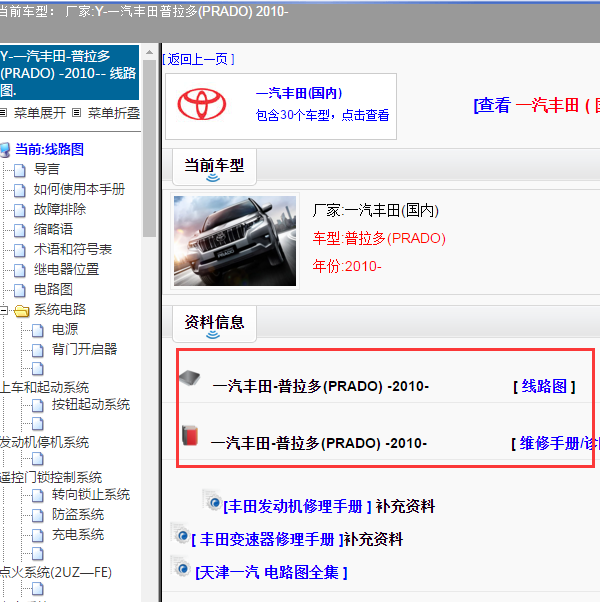The image size is (600, 602).
Task: Select the 缩略语 tree item
Action: (x=53, y=229)
